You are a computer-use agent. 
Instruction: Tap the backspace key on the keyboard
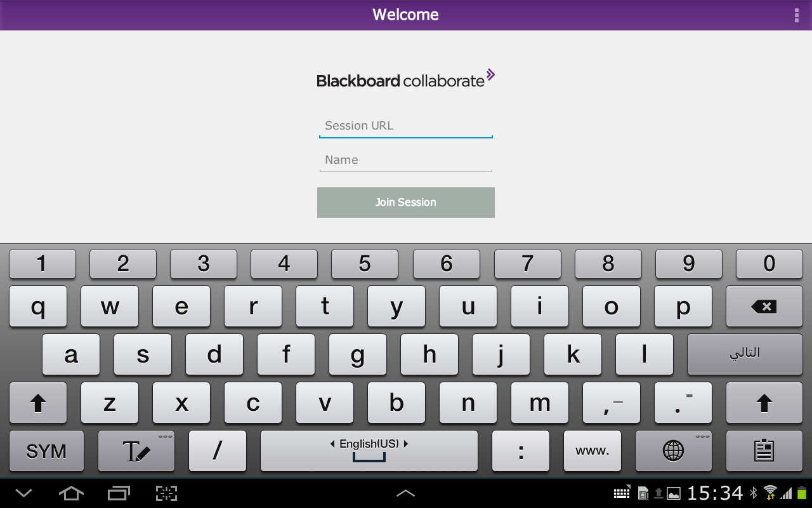pyautogui.click(x=764, y=307)
